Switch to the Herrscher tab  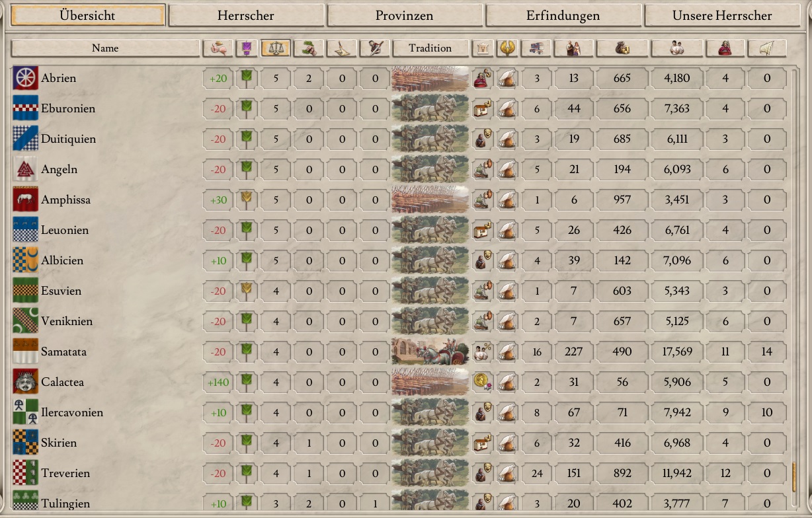coord(246,15)
